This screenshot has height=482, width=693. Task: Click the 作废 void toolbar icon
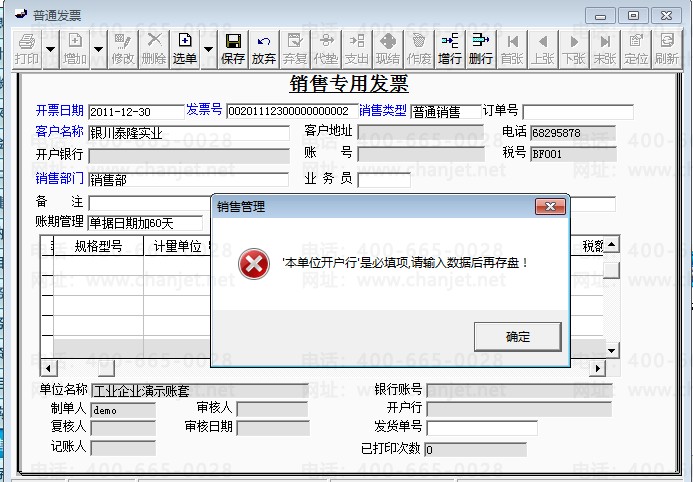[x=419, y=49]
